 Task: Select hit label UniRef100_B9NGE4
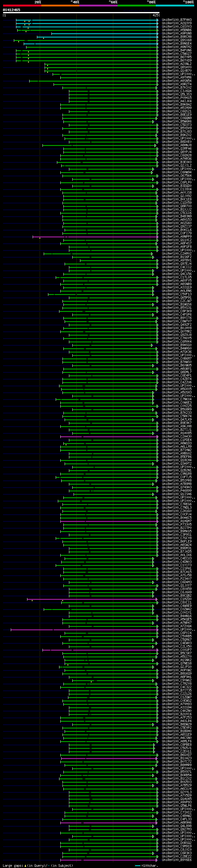177,43
